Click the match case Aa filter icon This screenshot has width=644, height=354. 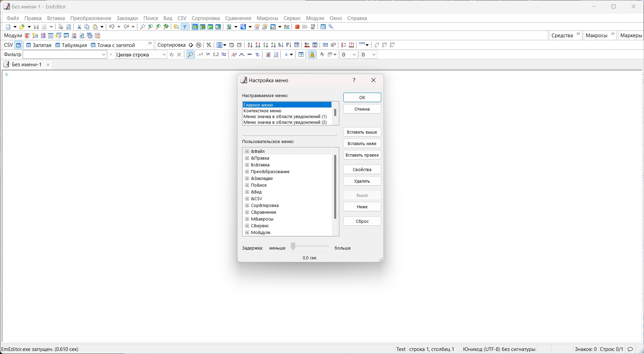[234, 54]
